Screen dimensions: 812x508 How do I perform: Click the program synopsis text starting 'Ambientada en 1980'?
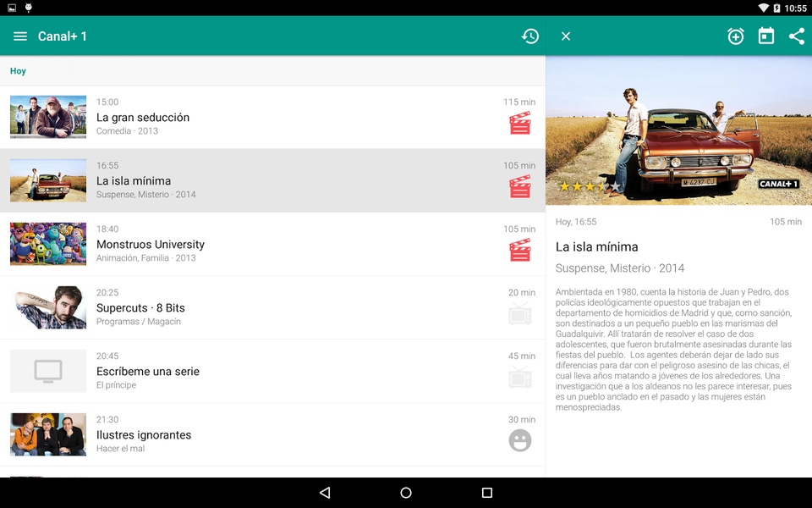[674, 350]
